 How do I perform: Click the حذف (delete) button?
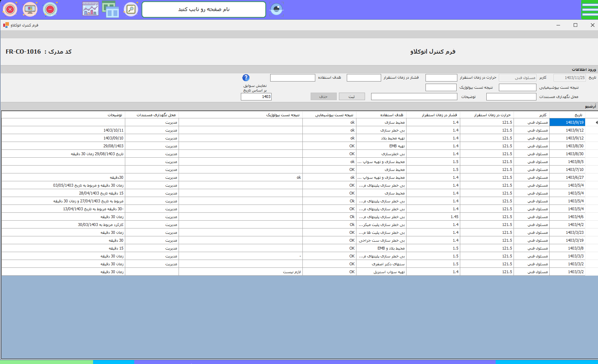click(323, 97)
